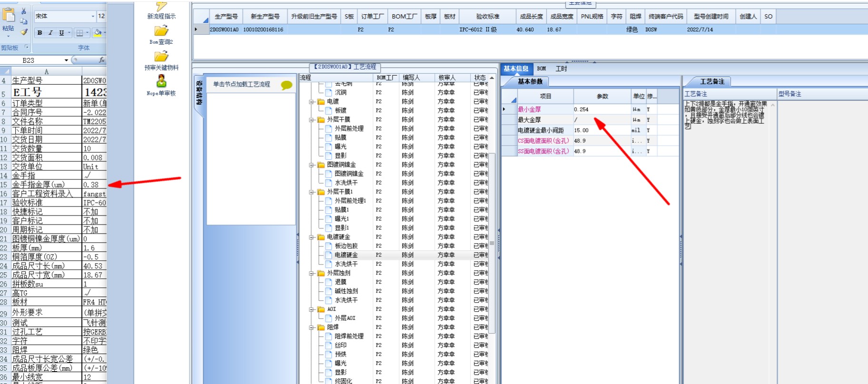Open the 宋体 font name dropdown

[x=93, y=16]
